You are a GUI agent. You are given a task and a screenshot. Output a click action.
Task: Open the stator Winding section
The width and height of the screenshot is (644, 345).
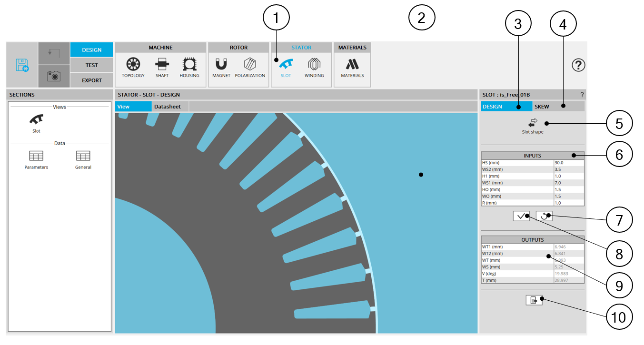[314, 65]
